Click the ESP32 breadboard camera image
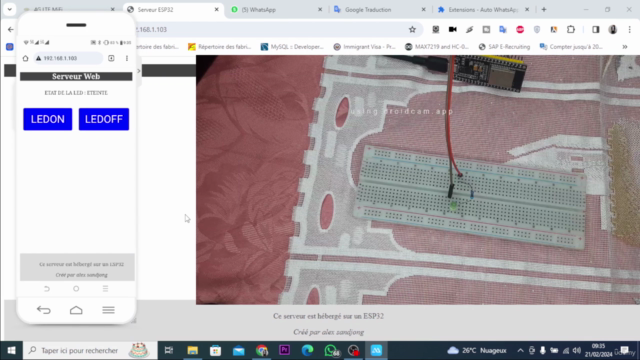The height and width of the screenshot is (360, 640). point(418,180)
